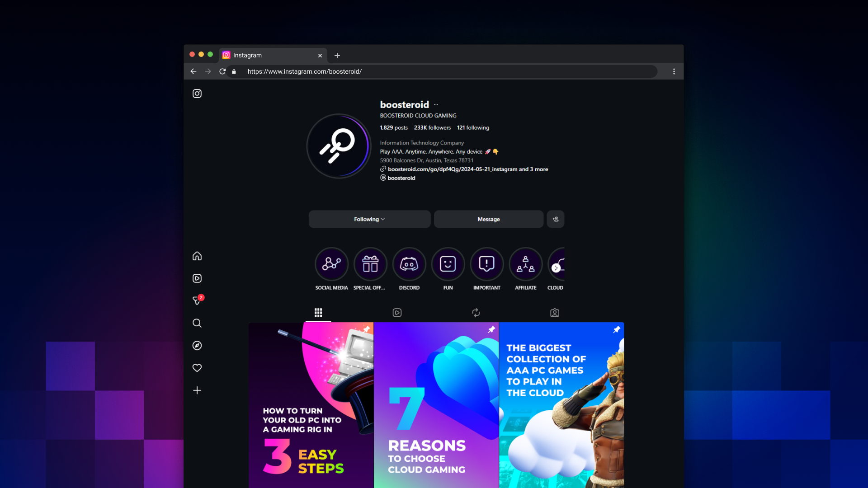Image resolution: width=868 pixels, height=488 pixels.
Task: Open profile options three-dot menu
Action: pos(436,104)
